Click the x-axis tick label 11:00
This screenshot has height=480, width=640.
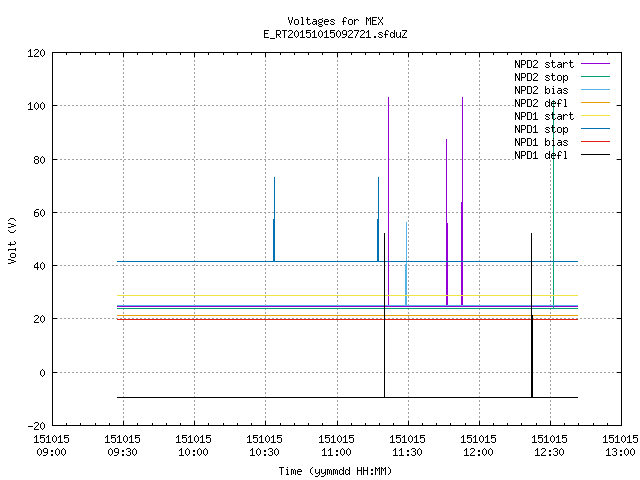point(336,452)
